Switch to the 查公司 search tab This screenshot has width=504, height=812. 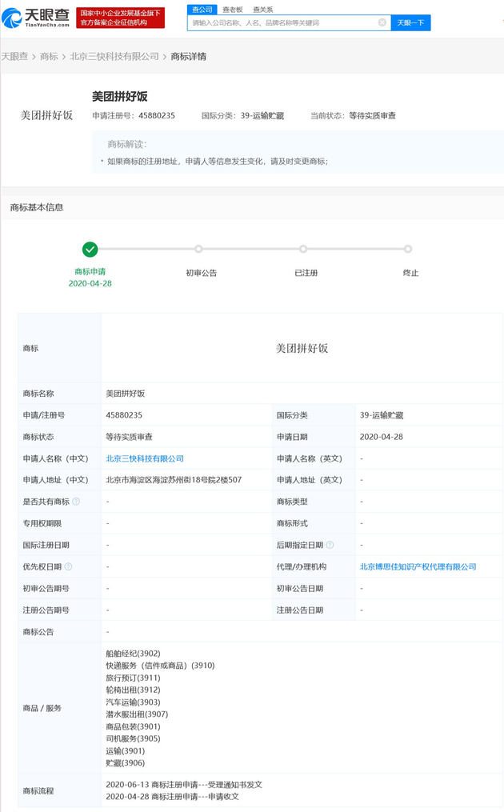[x=202, y=10]
